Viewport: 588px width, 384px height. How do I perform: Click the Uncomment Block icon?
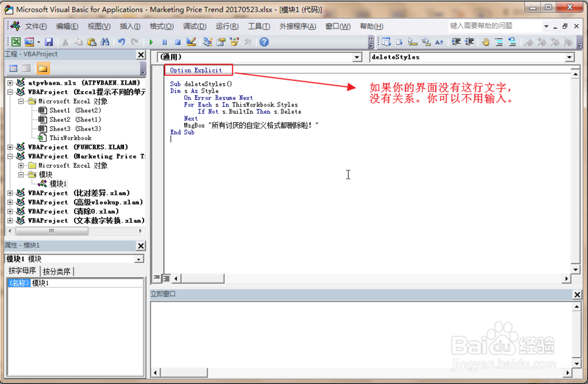(512, 42)
